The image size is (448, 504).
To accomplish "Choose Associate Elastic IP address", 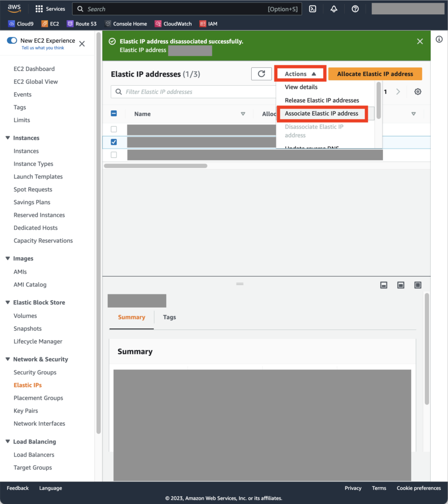I will (322, 114).
